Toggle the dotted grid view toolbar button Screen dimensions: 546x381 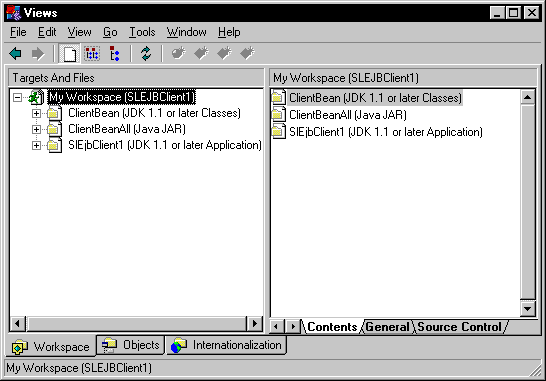[x=92, y=54]
